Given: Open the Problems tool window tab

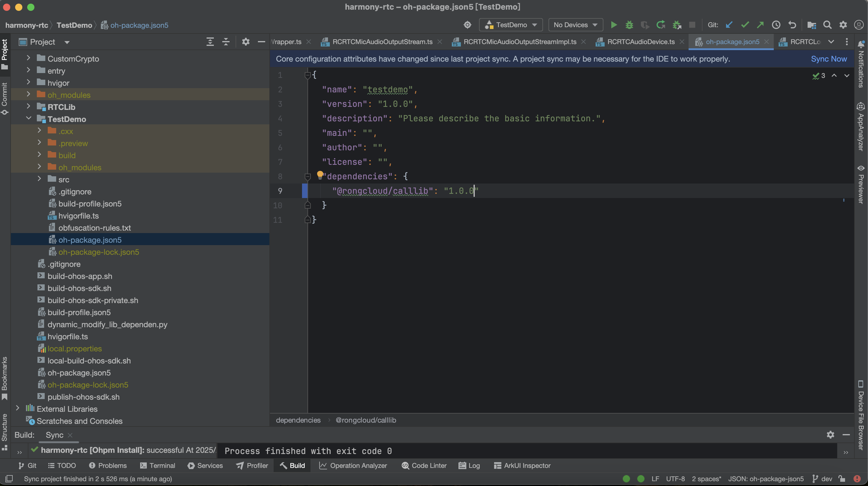Looking at the screenshot, I should click(x=108, y=465).
